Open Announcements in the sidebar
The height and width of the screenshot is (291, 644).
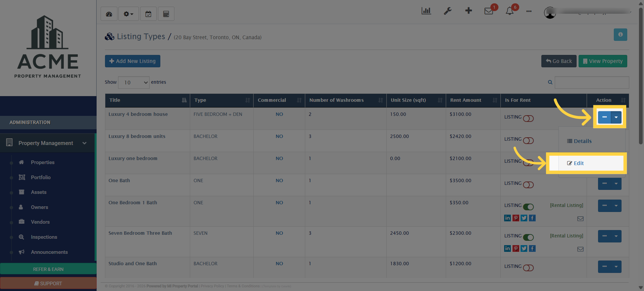pyautogui.click(x=49, y=252)
